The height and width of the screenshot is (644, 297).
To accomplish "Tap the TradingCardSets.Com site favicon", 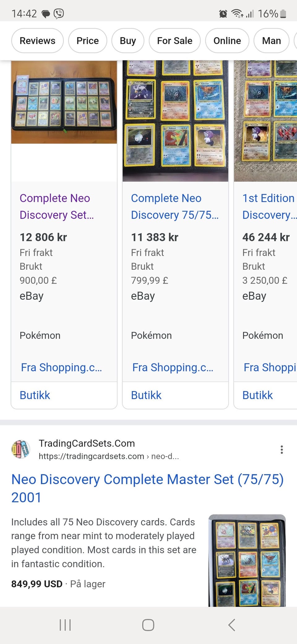I will click(x=21, y=449).
